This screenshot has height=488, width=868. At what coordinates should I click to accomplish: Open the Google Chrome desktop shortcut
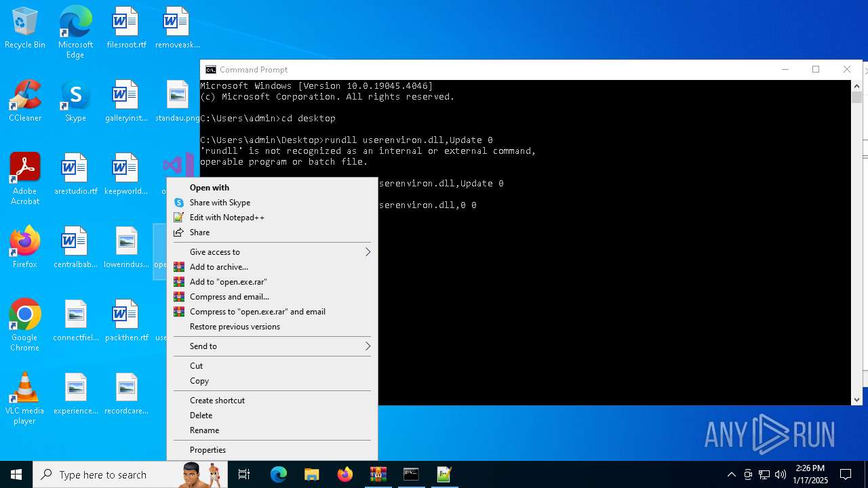[25, 325]
